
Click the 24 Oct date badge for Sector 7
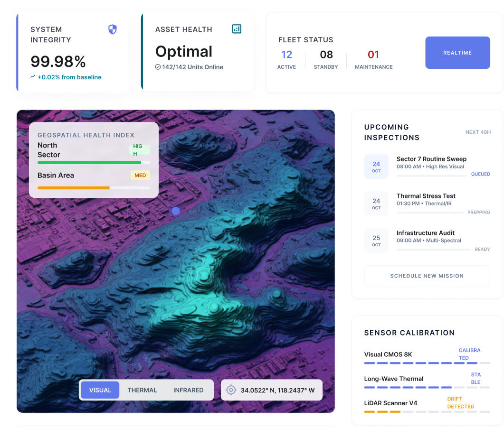(376, 167)
